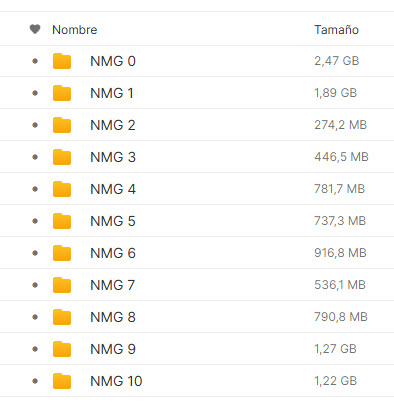Click the 737,3 MB size value
The width and height of the screenshot is (394, 417).
pyautogui.click(x=340, y=221)
